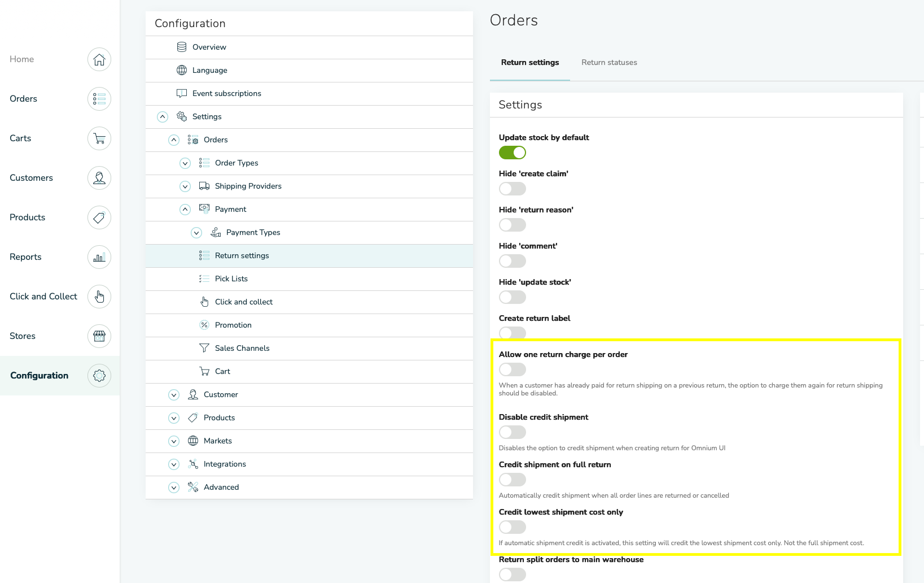Open Carts via the shopping cart icon
This screenshot has height=583, width=924.
(x=99, y=138)
